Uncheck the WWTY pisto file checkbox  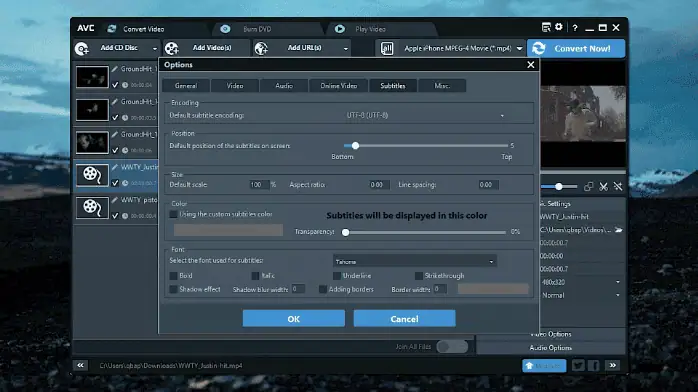tap(115, 216)
